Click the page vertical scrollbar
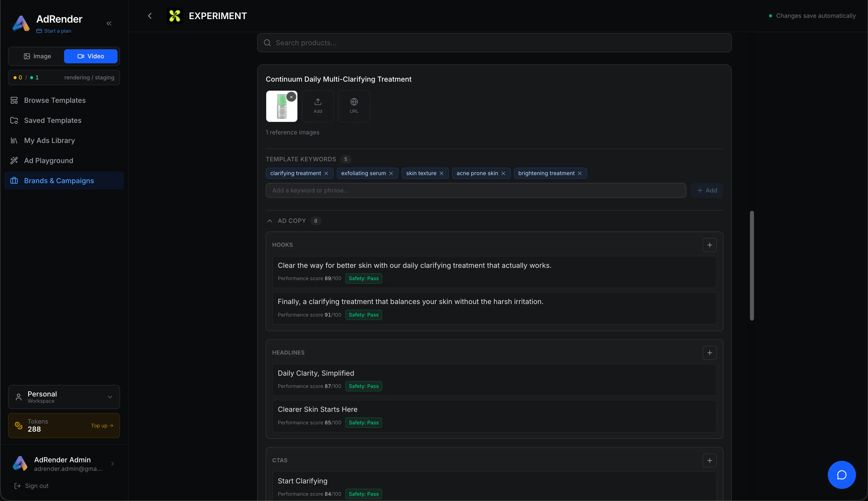The image size is (868, 501). 752,266
